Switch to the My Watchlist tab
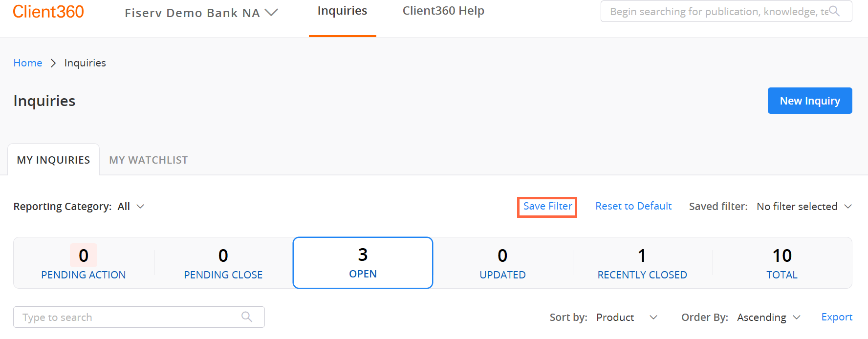This screenshot has height=339, width=868. click(x=149, y=160)
